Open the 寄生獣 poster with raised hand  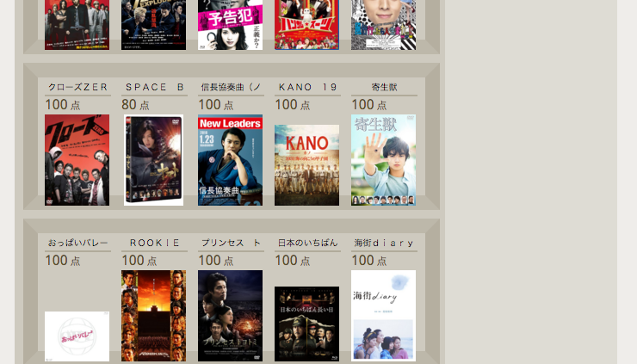click(x=383, y=160)
